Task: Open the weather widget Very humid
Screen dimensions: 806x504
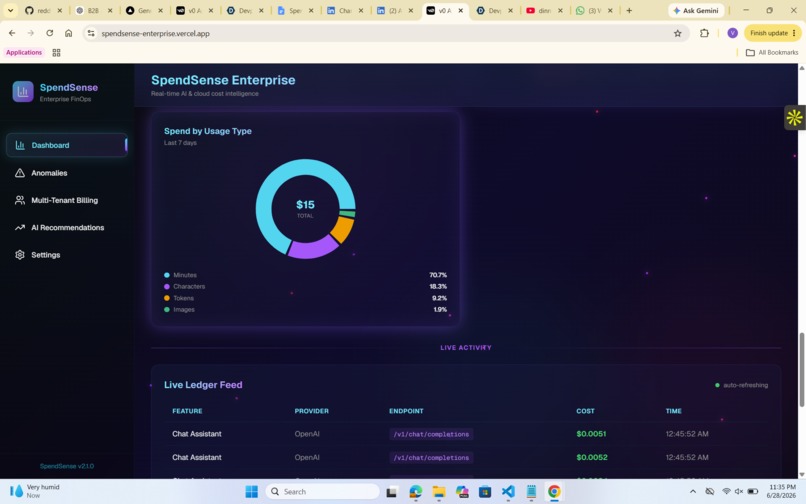Action: 35,491
